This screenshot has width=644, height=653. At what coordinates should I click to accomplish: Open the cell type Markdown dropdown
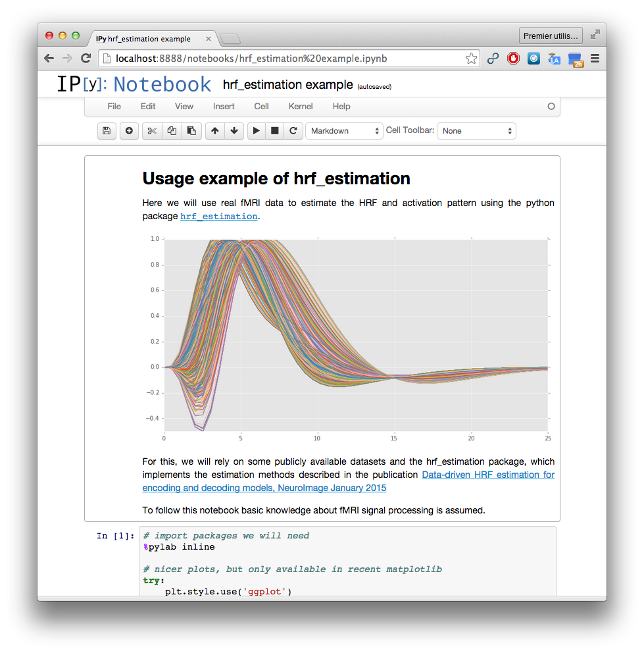tap(344, 131)
